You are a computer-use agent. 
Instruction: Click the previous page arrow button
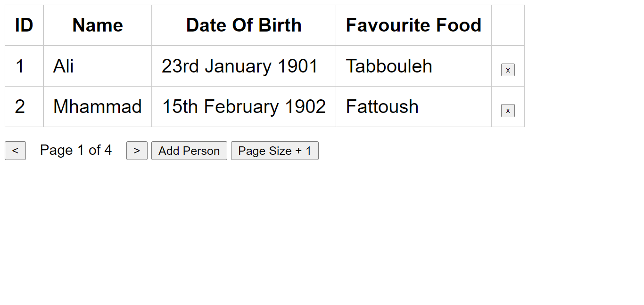tap(15, 151)
